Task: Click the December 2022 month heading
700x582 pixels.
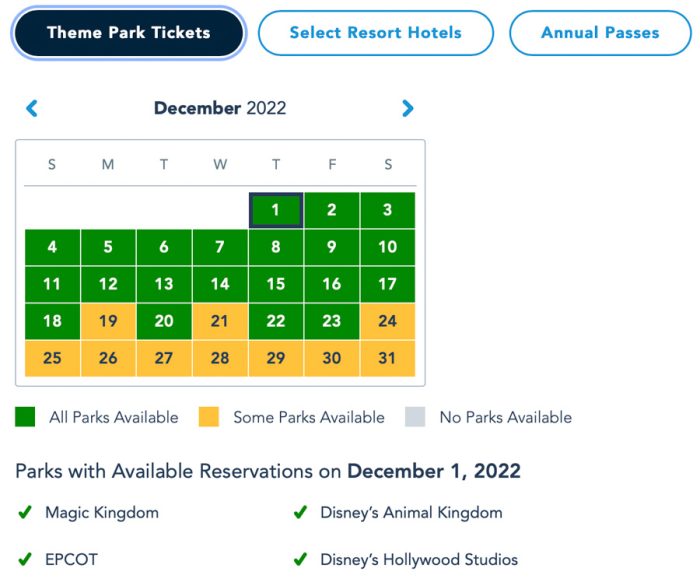Action: [220, 108]
